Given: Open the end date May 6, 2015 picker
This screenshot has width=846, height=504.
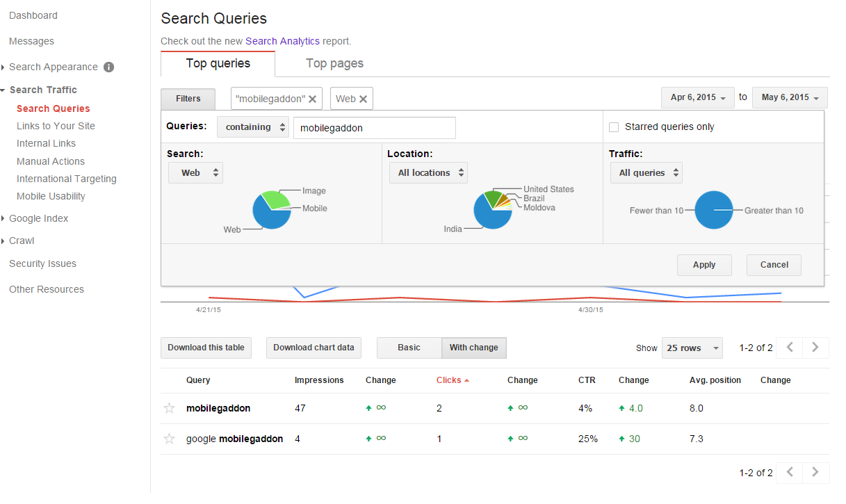Looking at the screenshot, I should pyautogui.click(x=790, y=97).
